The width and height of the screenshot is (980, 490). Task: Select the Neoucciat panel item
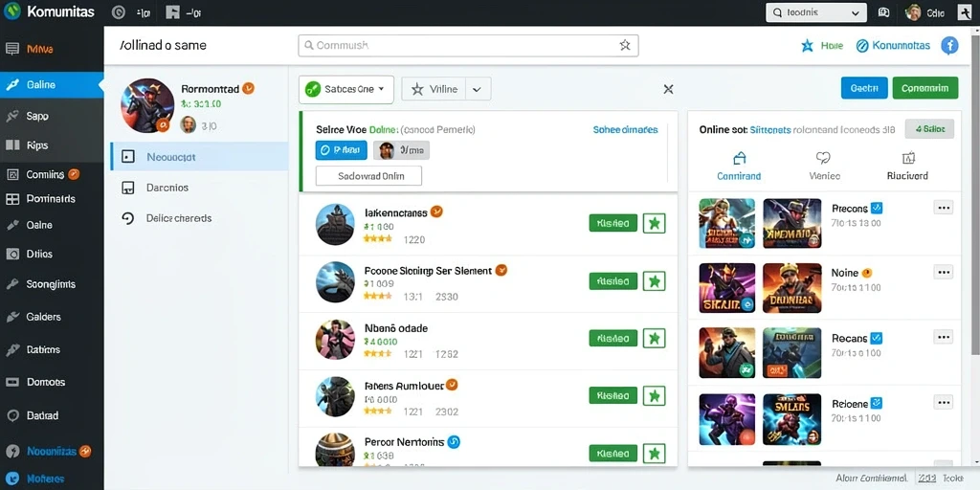(x=199, y=157)
